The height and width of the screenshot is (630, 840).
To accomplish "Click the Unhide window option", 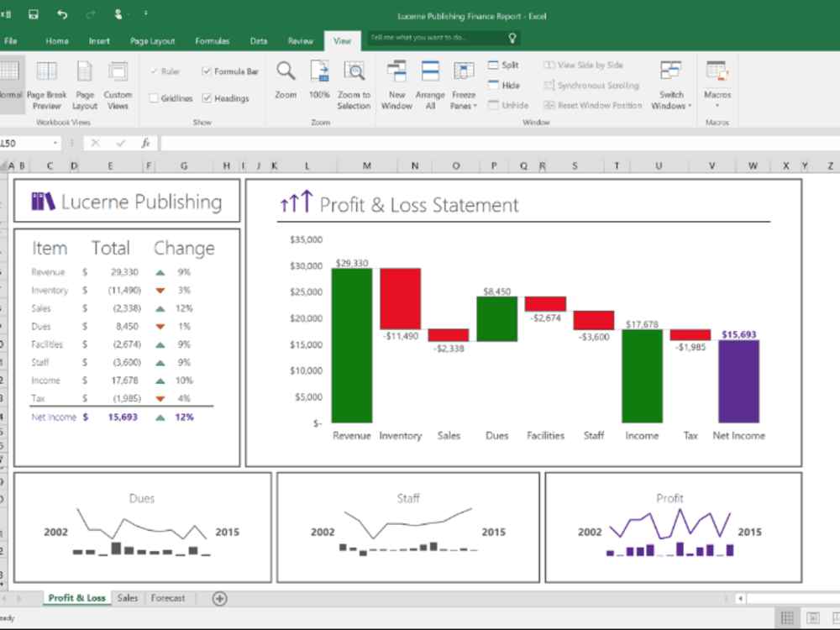I will coord(508,106).
